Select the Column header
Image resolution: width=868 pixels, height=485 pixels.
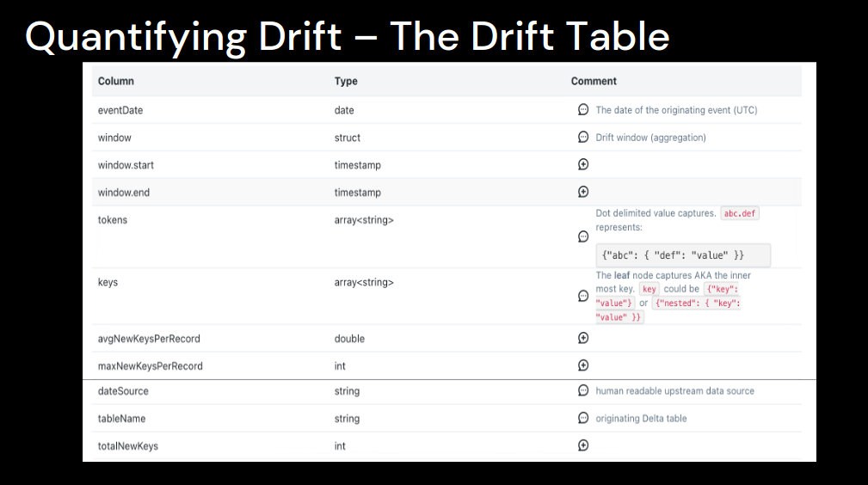[115, 81]
